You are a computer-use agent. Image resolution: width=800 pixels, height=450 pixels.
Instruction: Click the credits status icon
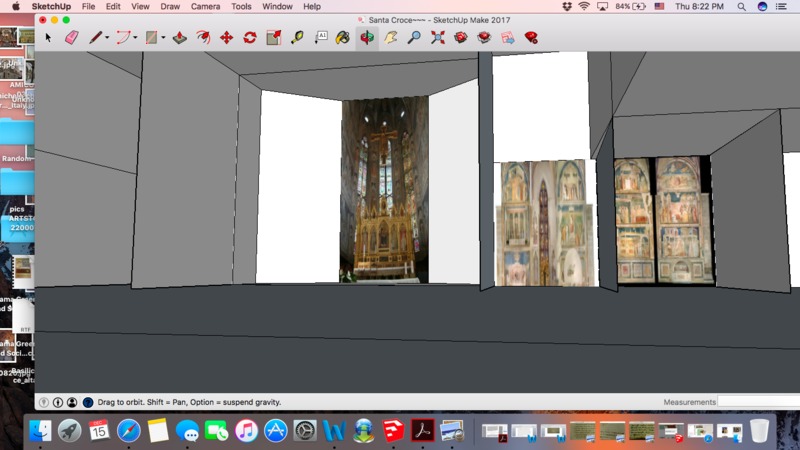point(58,402)
